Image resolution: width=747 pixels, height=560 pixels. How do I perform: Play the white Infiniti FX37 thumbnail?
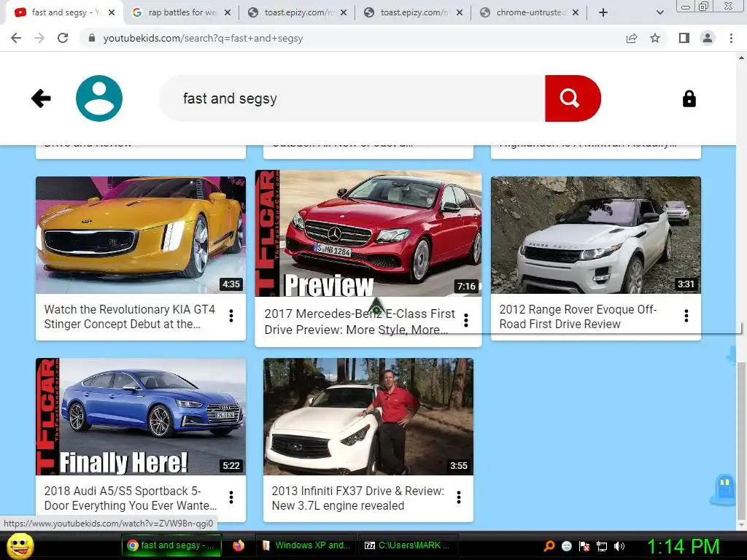[x=368, y=416]
